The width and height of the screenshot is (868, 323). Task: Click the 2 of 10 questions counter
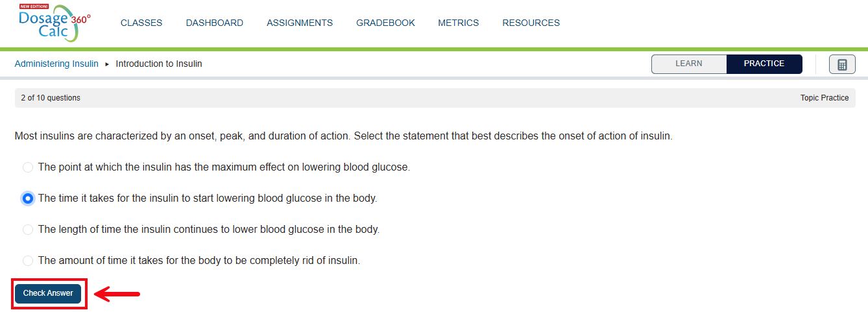point(51,98)
